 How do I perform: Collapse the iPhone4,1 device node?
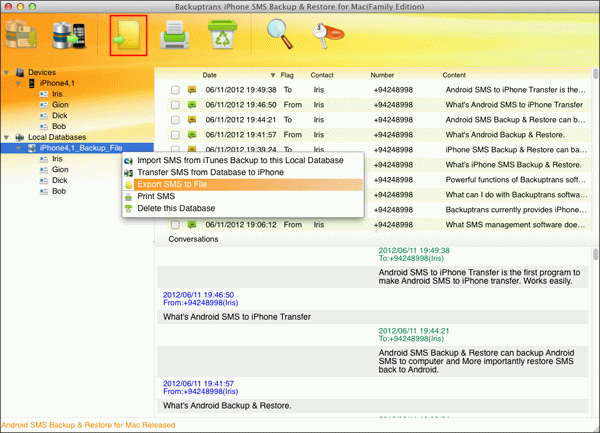coord(18,83)
